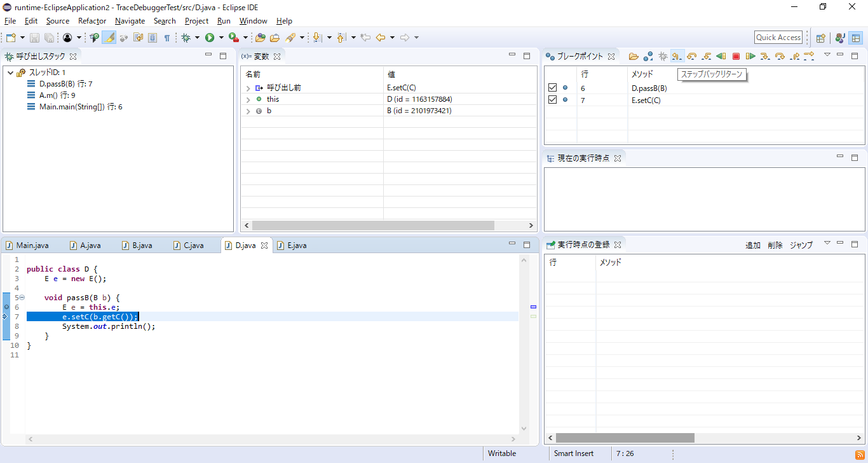Screen dimensions: 868x463
Task: Click the Quick Access search field
Action: coord(778,38)
